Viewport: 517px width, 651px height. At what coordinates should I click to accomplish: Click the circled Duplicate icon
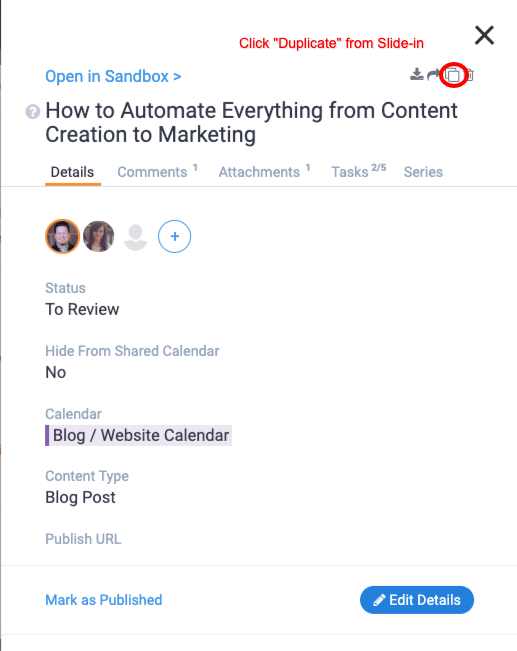click(x=453, y=75)
